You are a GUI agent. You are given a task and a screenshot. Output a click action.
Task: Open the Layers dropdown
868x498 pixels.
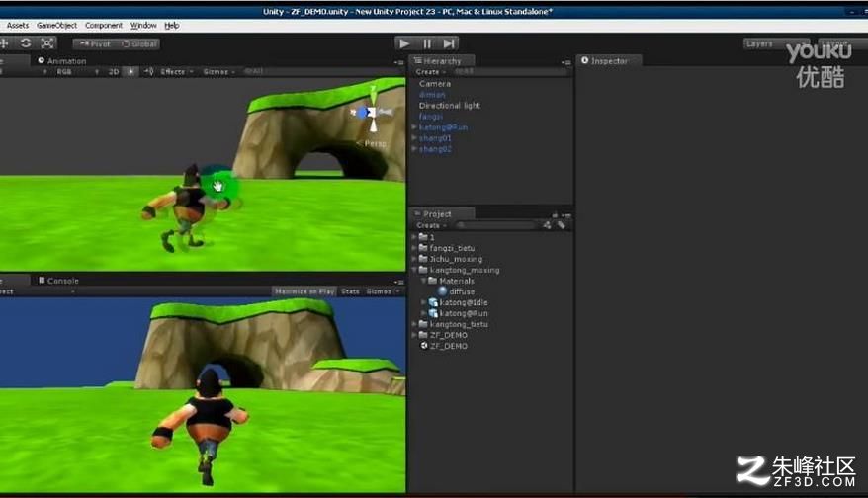(x=776, y=43)
